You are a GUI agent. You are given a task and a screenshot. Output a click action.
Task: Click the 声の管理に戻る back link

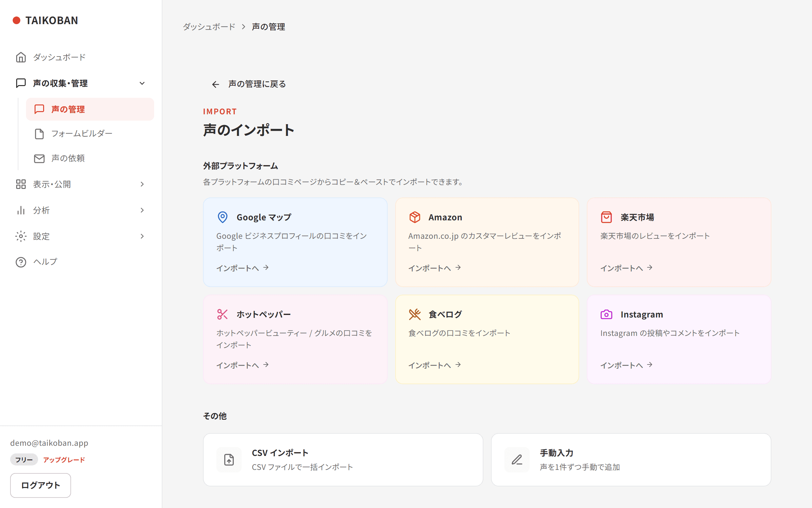coord(249,84)
